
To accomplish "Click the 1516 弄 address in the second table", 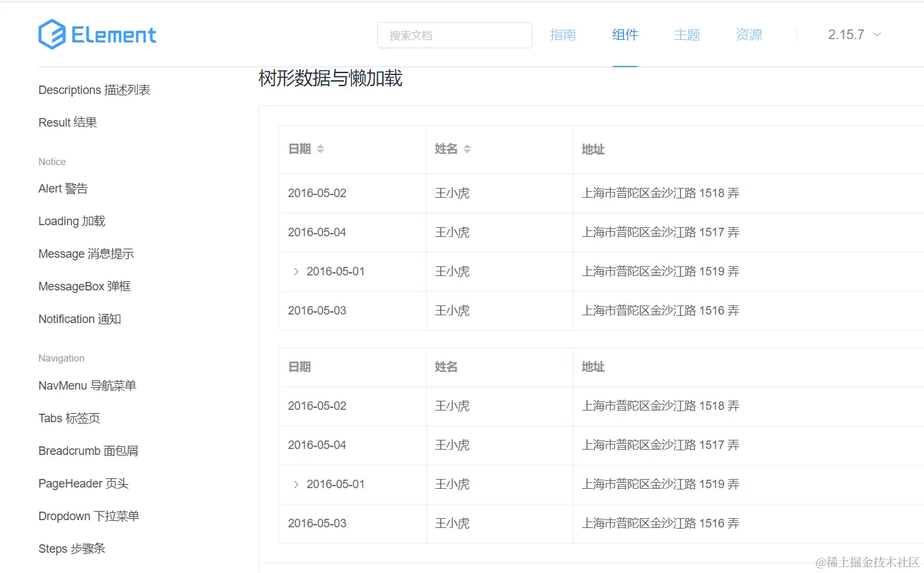I will 660,523.
